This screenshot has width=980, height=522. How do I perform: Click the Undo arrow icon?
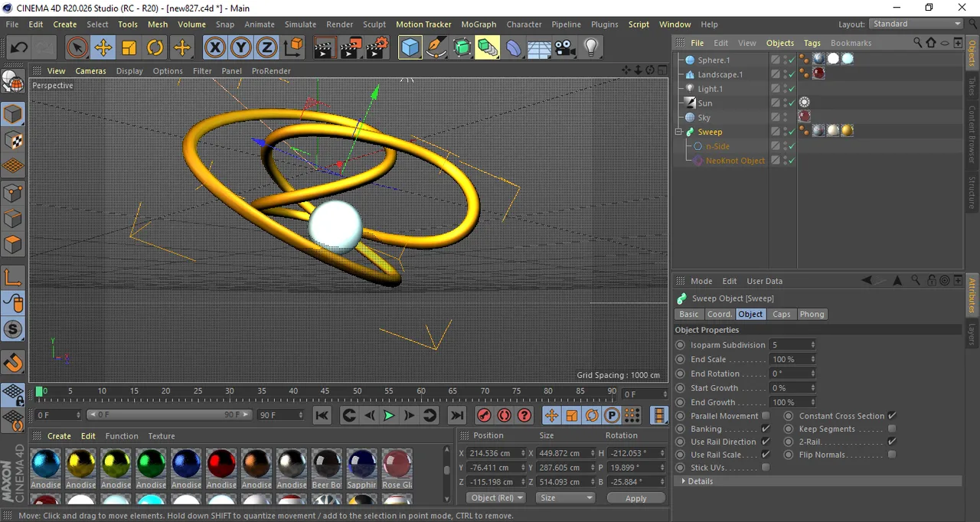18,48
